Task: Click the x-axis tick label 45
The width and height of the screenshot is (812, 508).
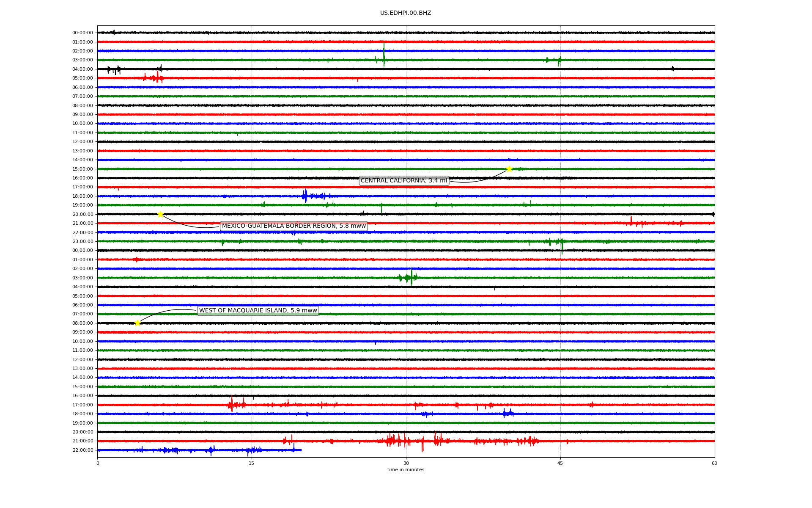Action: click(560, 463)
